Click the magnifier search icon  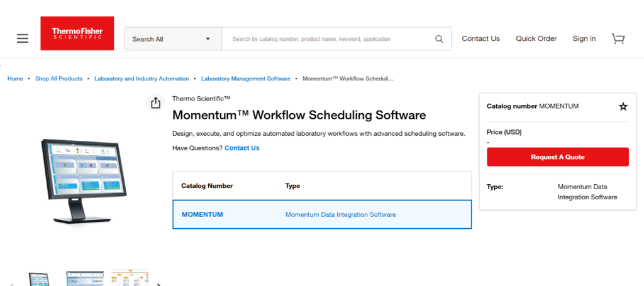coord(439,39)
